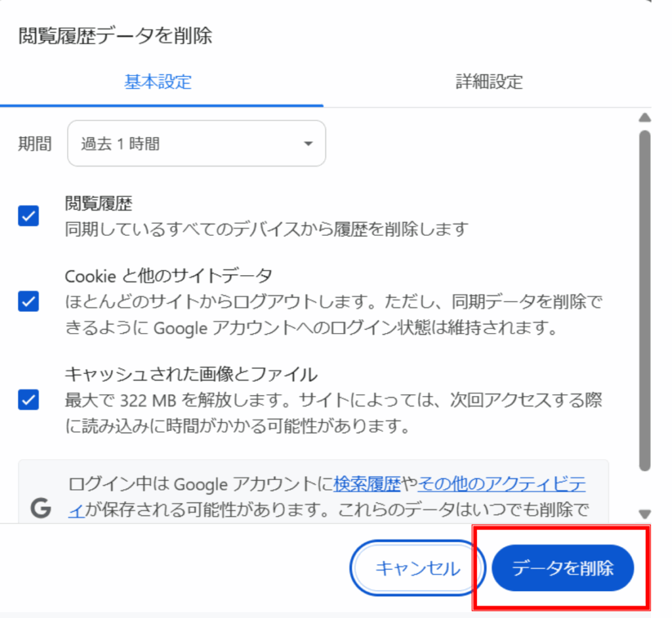Click the 期間 label text

[35, 144]
